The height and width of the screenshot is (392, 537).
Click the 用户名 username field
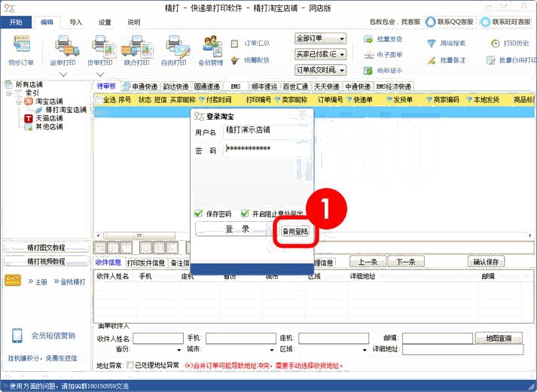[266, 132]
